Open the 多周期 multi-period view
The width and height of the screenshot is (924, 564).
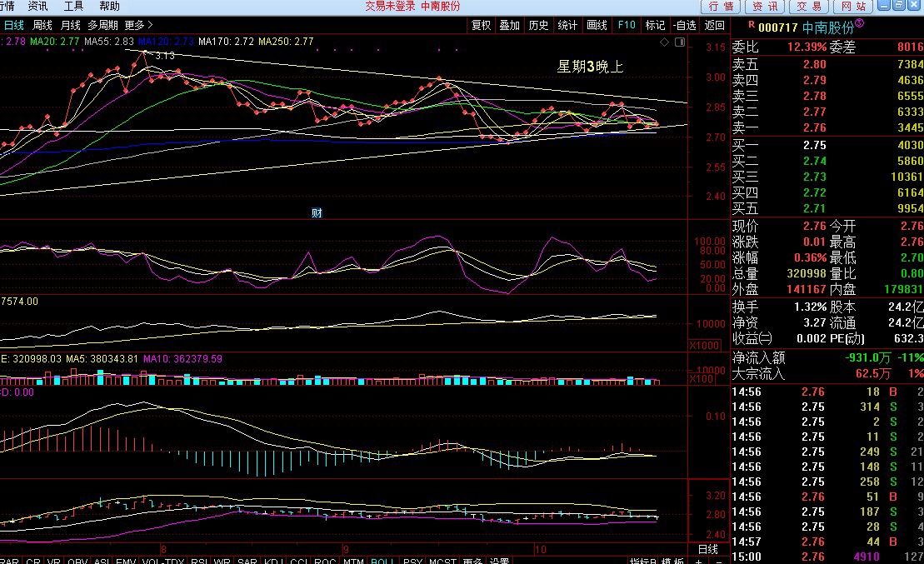click(102, 25)
